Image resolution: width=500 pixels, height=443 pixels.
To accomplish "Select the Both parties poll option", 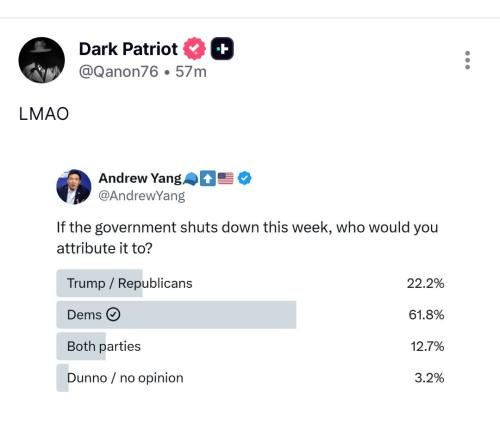I will tap(251, 346).
